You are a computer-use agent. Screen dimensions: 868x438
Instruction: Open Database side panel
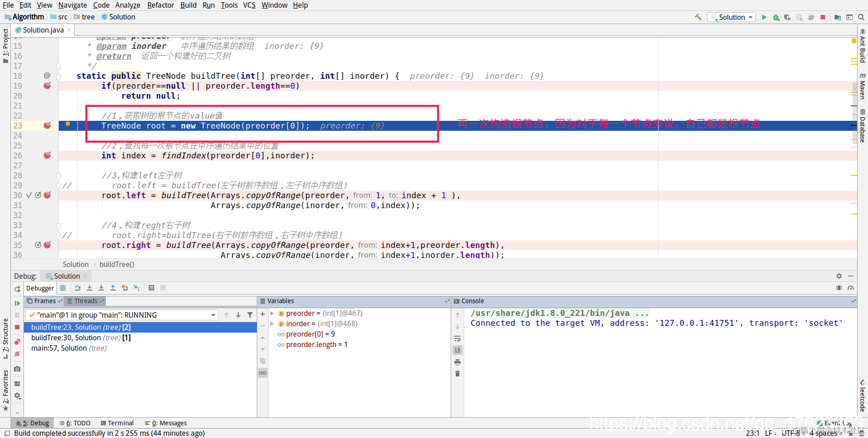point(863,125)
